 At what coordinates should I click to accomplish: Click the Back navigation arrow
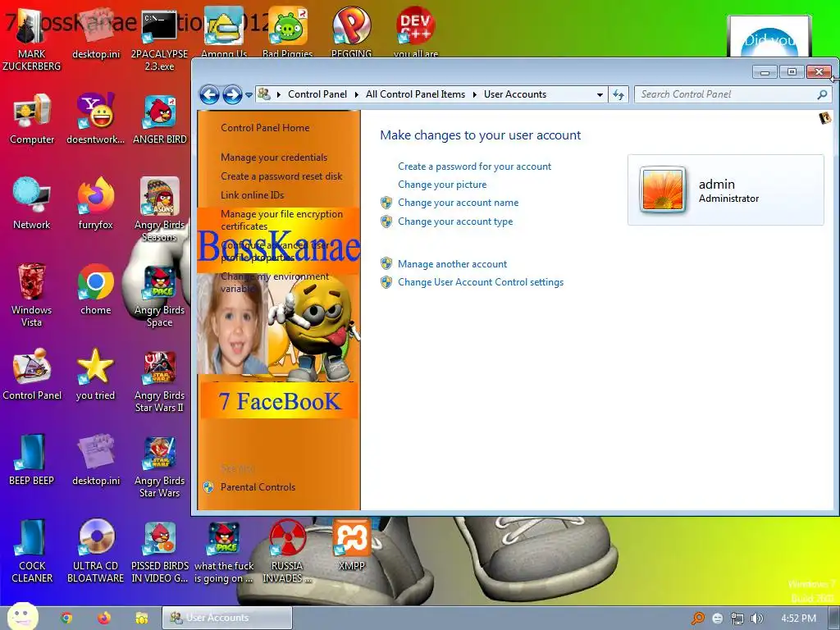point(209,95)
